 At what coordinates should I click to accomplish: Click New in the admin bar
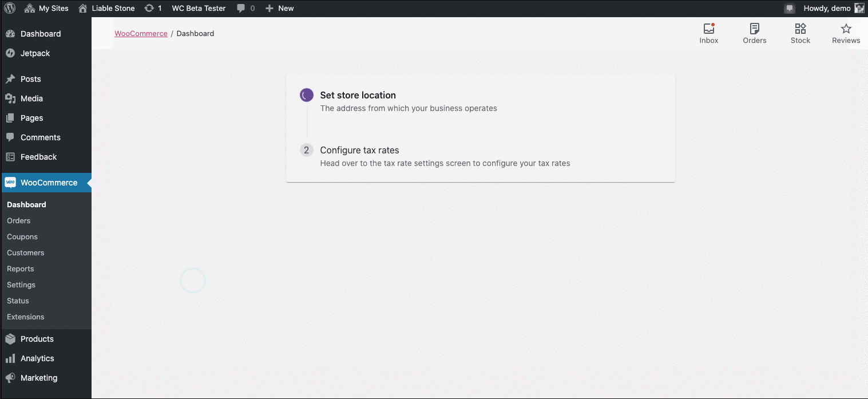(280, 8)
